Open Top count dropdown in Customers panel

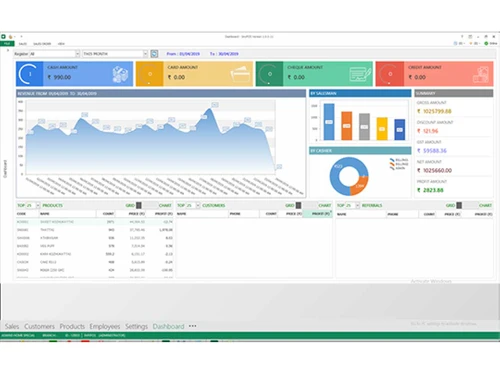coord(198,205)
